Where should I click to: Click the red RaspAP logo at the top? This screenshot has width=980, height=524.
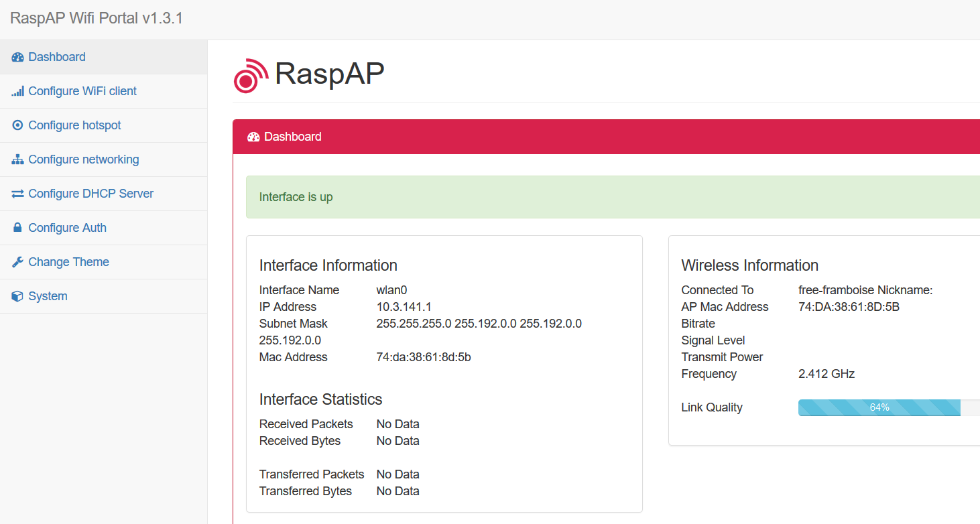click(x=248, y=75)
